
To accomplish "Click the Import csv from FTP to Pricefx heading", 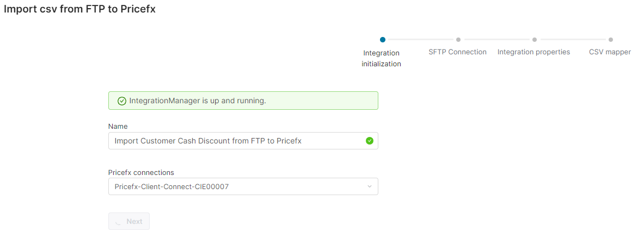I will coord(79,9).
